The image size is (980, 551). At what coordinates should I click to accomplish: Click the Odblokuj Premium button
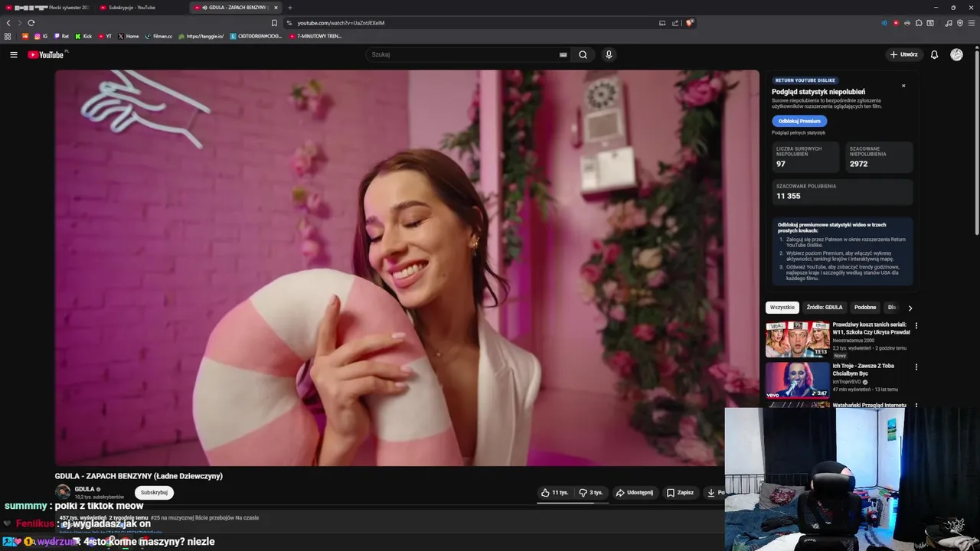[799, 121]
